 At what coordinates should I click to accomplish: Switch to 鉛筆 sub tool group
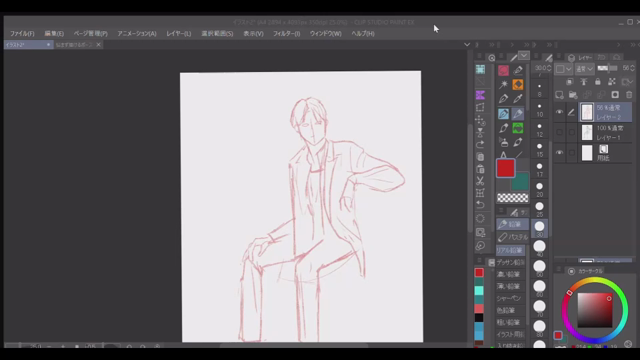(x=512, y=224)
